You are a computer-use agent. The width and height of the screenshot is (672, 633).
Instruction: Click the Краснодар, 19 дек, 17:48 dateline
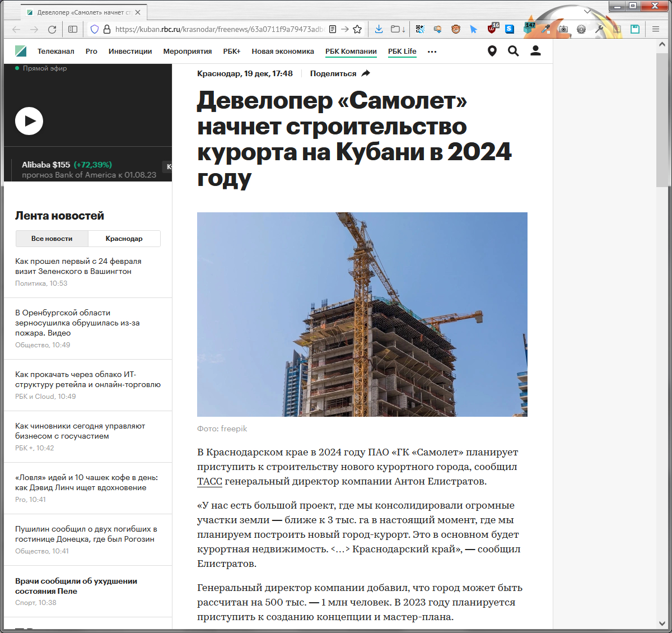pyautogui.click(x=245, y=73)
